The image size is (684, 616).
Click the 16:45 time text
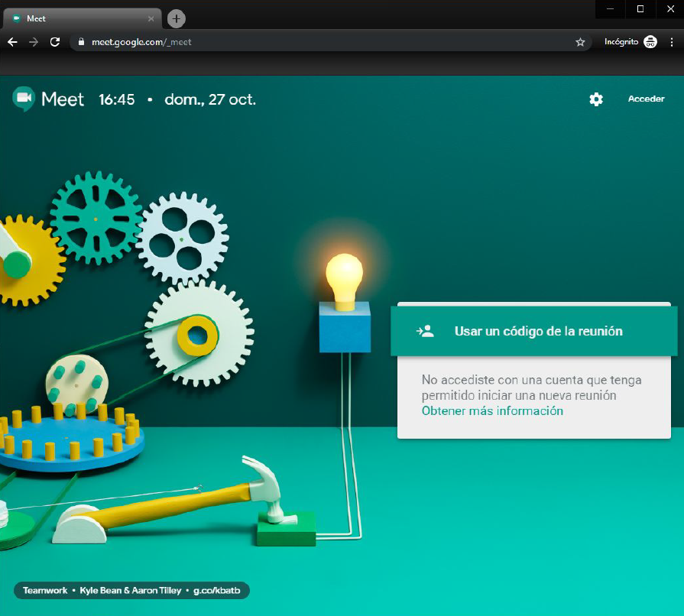pos(116,99)
